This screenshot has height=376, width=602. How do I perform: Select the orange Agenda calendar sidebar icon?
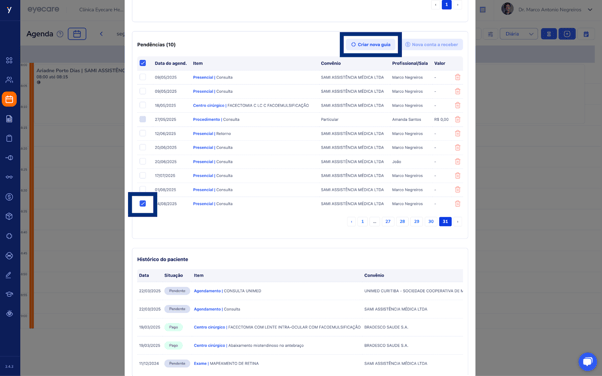click(9, 99)
